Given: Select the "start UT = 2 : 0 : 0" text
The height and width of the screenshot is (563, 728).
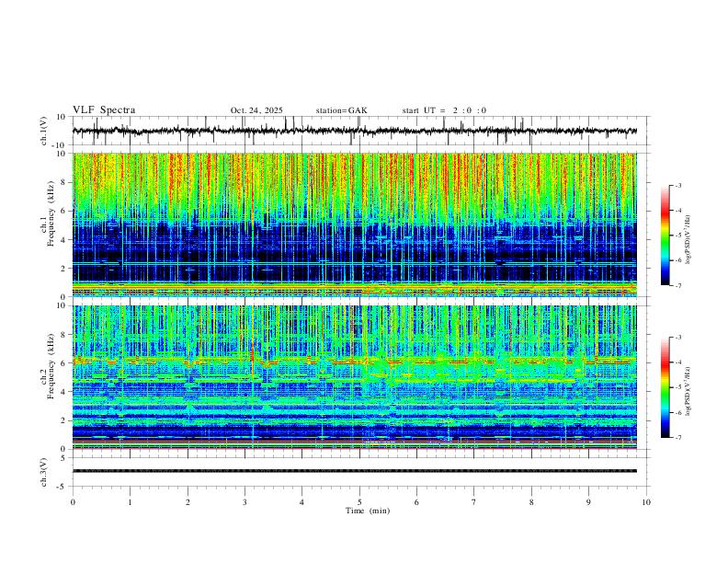Looking at the screenshot, I should [x=444, y=110].
